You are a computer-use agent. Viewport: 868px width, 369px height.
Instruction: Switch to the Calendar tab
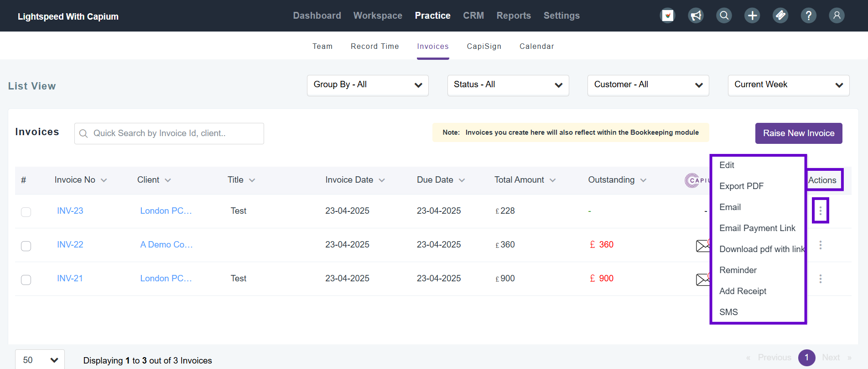click(537, 46)
